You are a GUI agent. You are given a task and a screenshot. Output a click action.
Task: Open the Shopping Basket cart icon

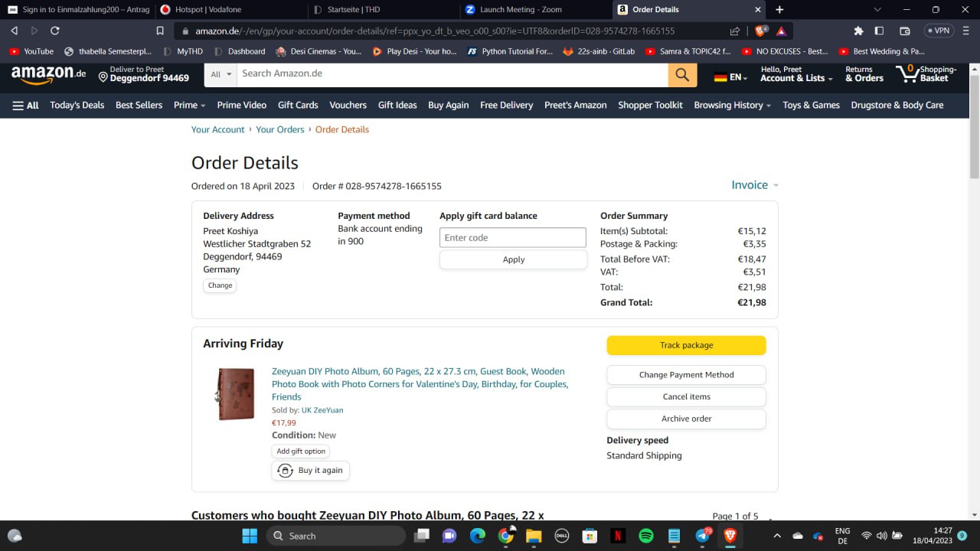tap(910, 74)
